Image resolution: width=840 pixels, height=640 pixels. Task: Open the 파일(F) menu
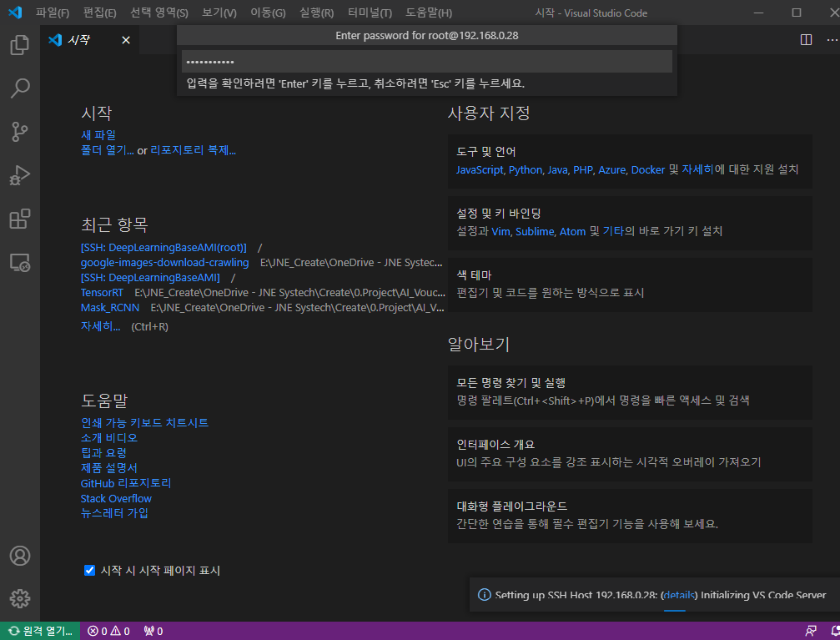tap(53, 13)
